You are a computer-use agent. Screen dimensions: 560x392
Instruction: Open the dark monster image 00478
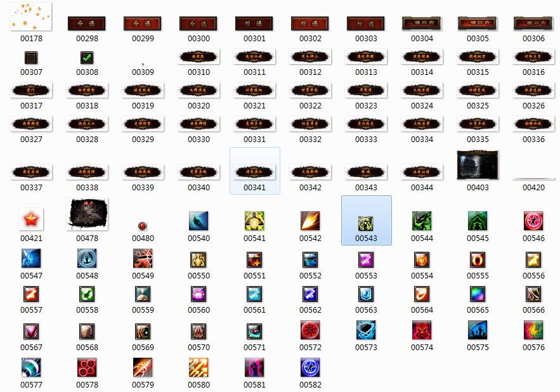[x=87, y=214]
